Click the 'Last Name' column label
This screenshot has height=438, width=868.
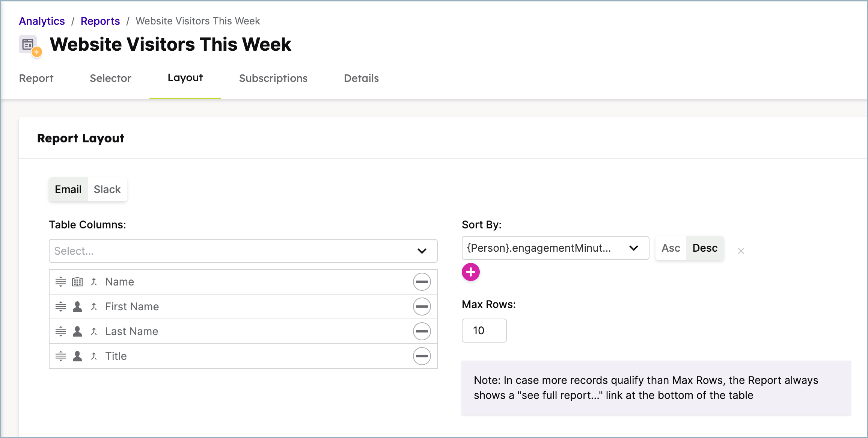132,331
